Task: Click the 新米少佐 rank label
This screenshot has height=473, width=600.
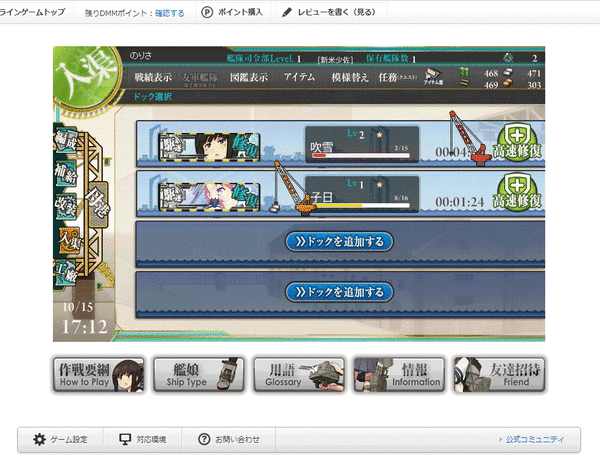Action: click(x=335, y=59)
